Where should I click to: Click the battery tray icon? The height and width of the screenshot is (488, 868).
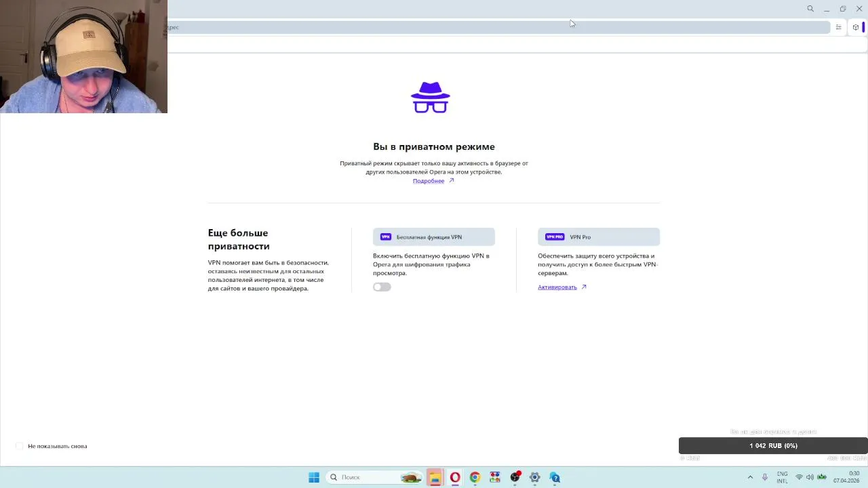point(821,477)
